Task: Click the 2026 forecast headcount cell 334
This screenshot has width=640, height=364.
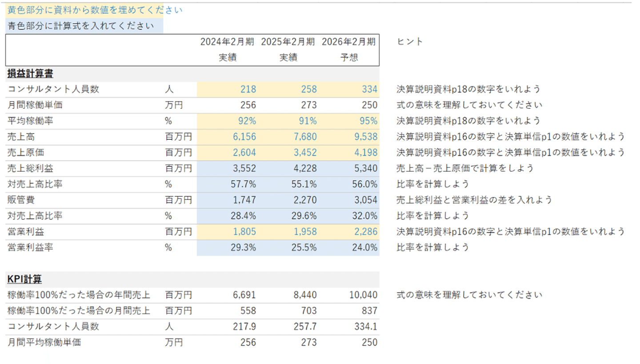Action: 349,89
